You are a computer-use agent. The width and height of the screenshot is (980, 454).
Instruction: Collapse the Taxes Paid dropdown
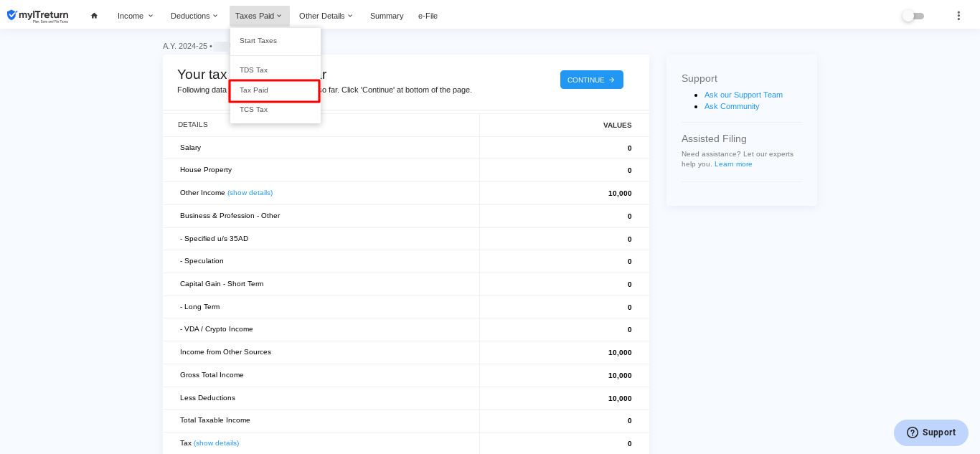[x=259, y=16]
